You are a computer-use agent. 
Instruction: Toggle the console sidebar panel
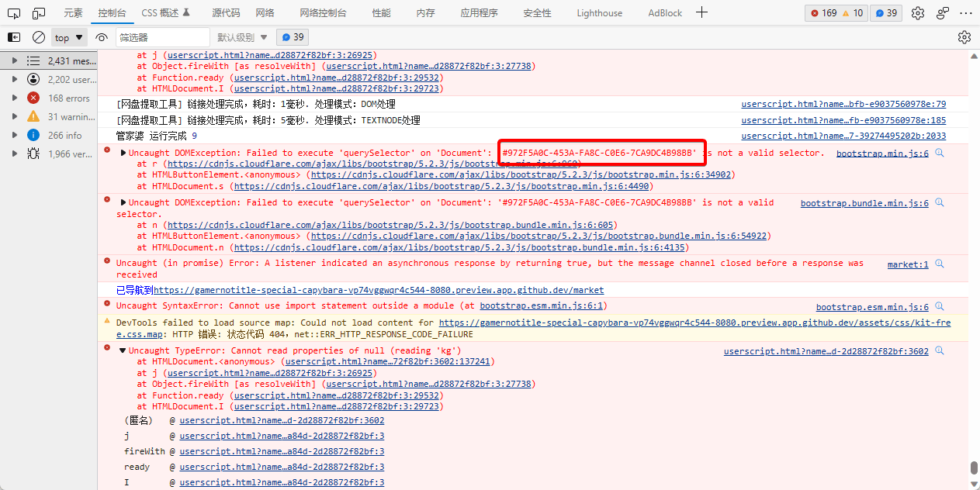14,37
